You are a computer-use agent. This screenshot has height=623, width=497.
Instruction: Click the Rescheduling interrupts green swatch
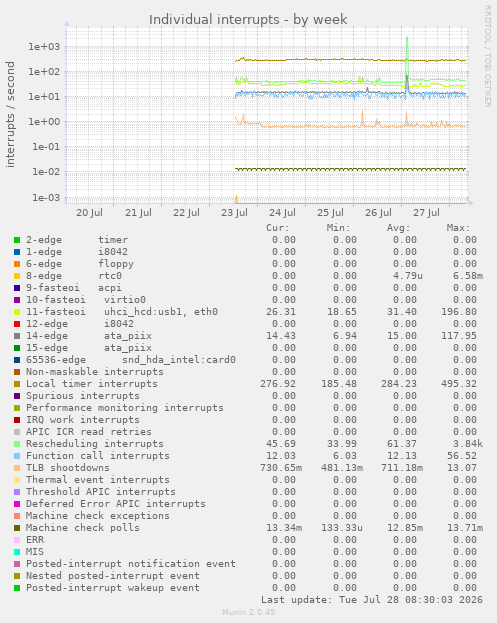pos(17,444)
